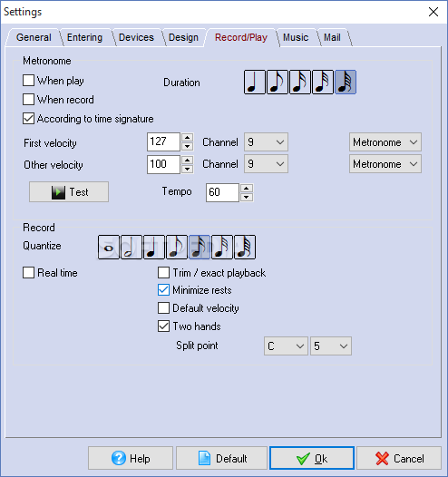Set quantize to whole note
This screenshot has height=477, width=448.
(x=109, y=247)
